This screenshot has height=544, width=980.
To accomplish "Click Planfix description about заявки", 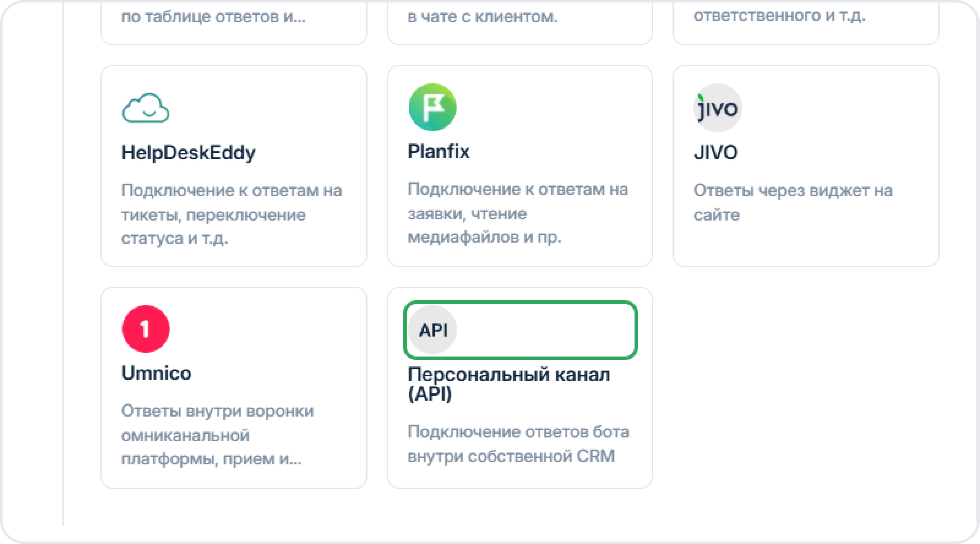I will [x=517, y=213].
